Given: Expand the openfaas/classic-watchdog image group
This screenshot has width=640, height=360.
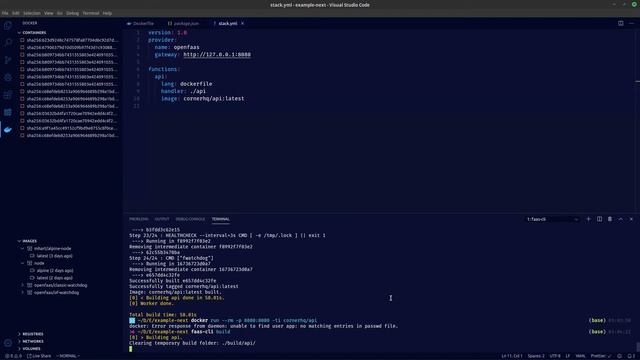Looking at the screenshot, I should point(23,285).
